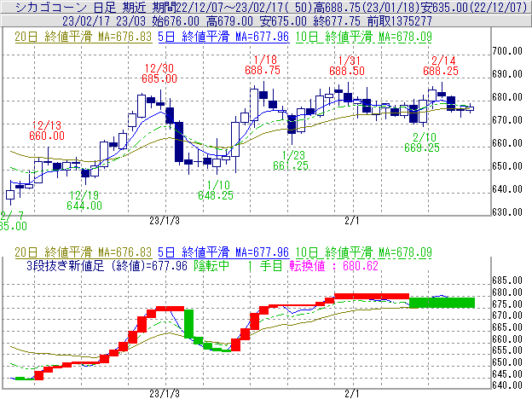
Task: Click the 3段抜き新値足 (終値)=677.96 label
Action: coord(107,265)
